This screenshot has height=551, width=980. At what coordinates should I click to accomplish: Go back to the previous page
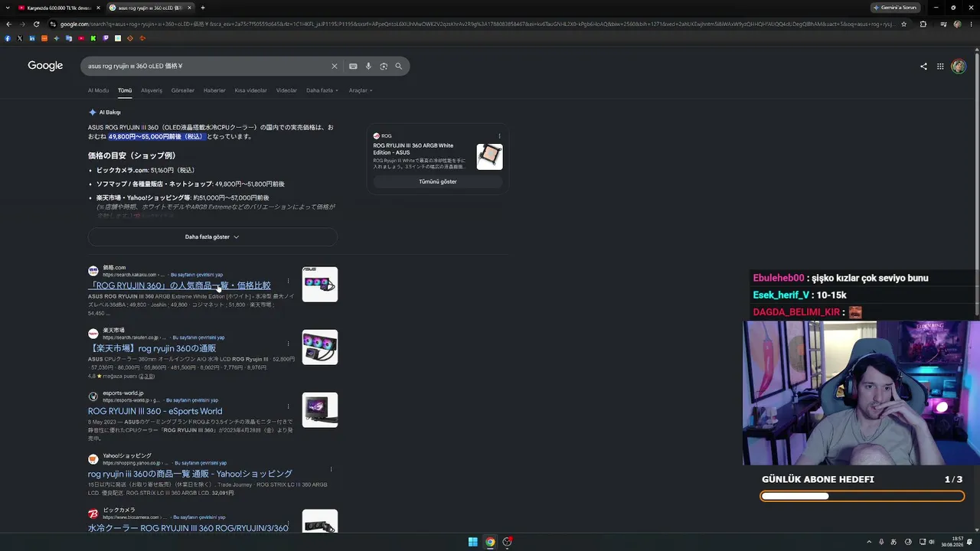[8, 24]
